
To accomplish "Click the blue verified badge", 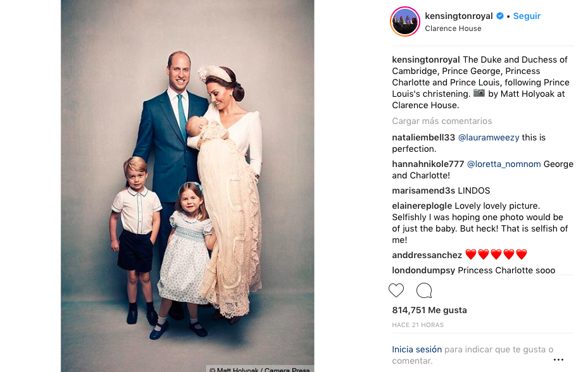I will tap(500, 16).
